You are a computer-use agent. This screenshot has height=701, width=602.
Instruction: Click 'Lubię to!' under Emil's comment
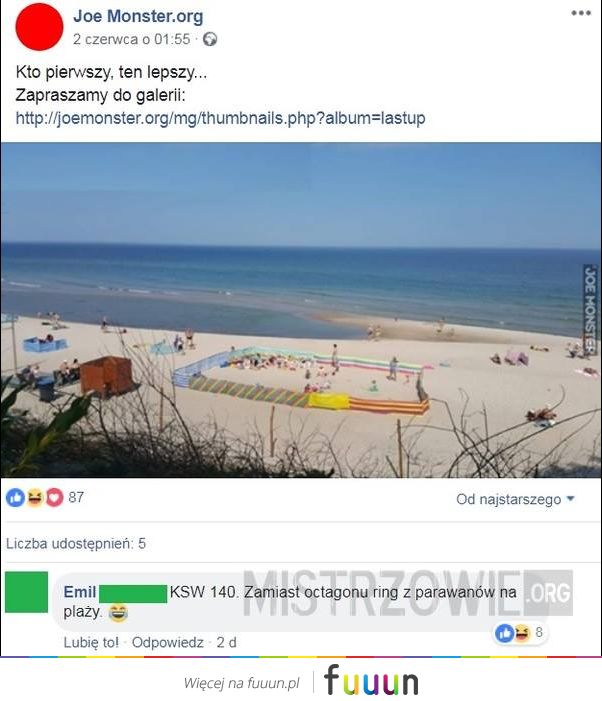click(91, 642)
